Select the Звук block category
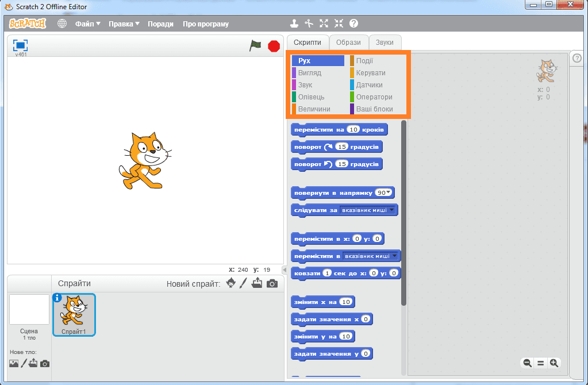Viewport: 588px width, 385px height. point(318,84)
